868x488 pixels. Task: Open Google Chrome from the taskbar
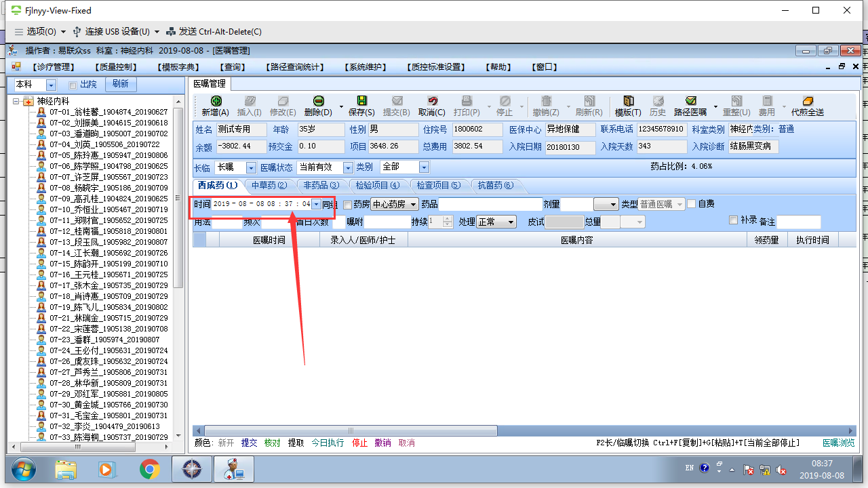point(150,469)
